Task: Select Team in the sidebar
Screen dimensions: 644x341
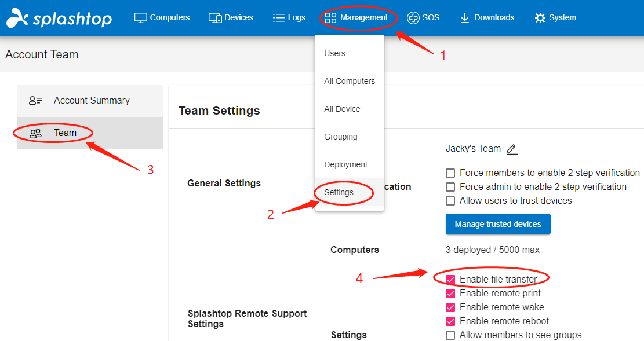Action: click(x=90, y=133)
